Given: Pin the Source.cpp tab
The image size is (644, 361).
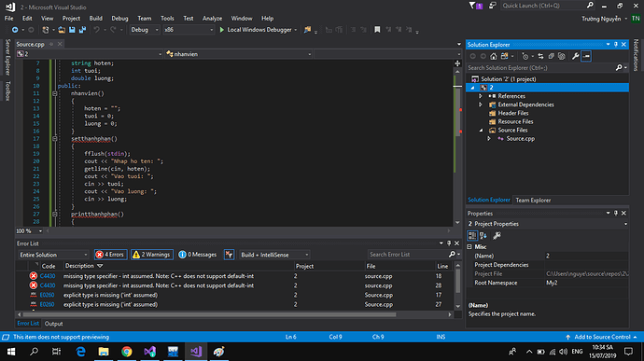Looking at the screenshot, I should pyautogui.click(x=51, y=44).
